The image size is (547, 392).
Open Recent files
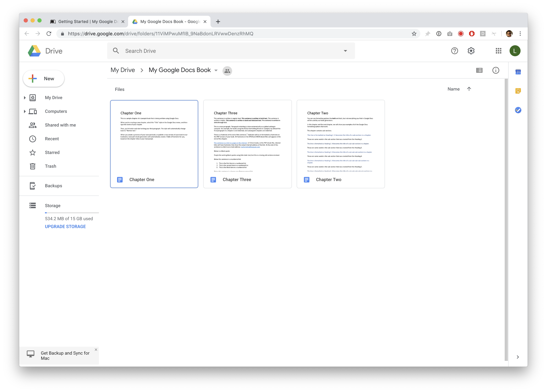52,139
